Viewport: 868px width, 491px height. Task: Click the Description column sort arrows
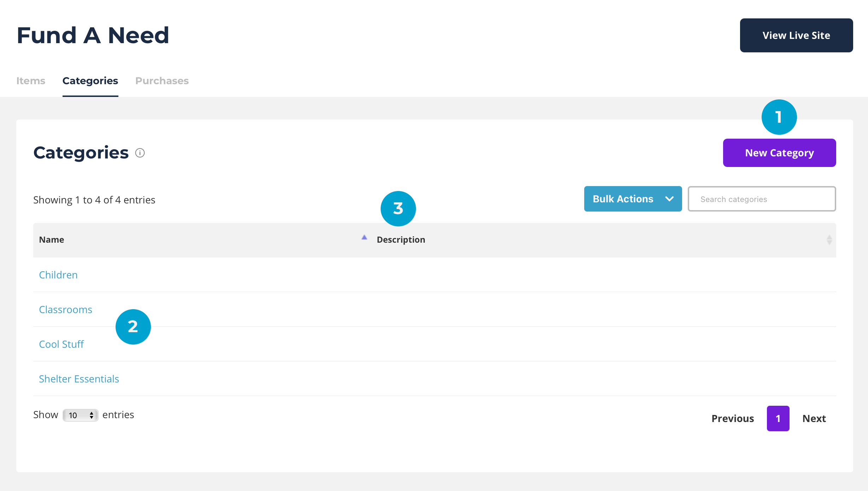[x=829, y=240]
